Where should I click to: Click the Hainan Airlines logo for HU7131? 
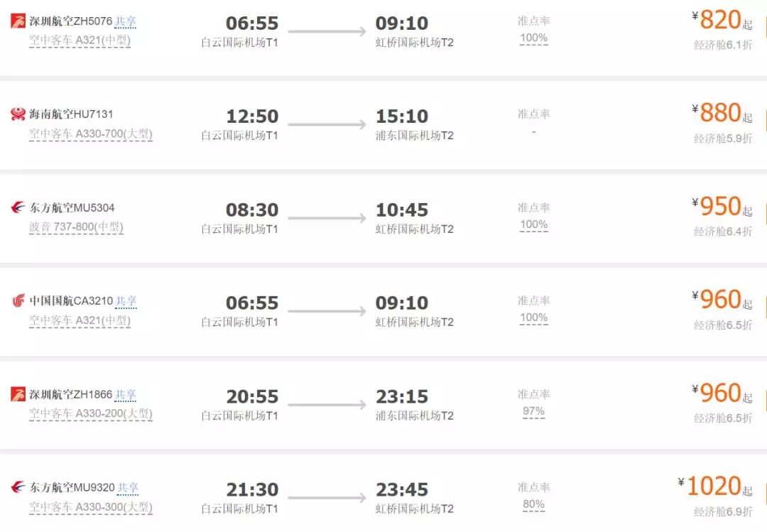18,114
